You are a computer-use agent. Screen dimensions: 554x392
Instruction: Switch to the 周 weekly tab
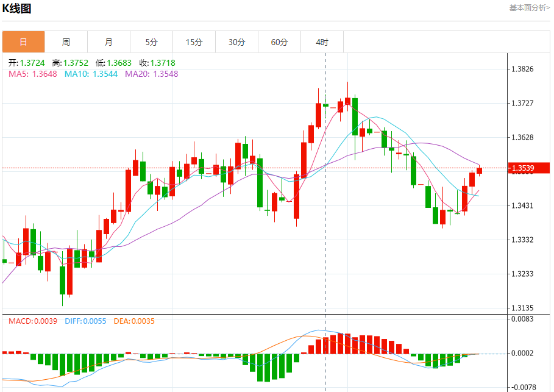pyautogui.click(x=66, y=42)
